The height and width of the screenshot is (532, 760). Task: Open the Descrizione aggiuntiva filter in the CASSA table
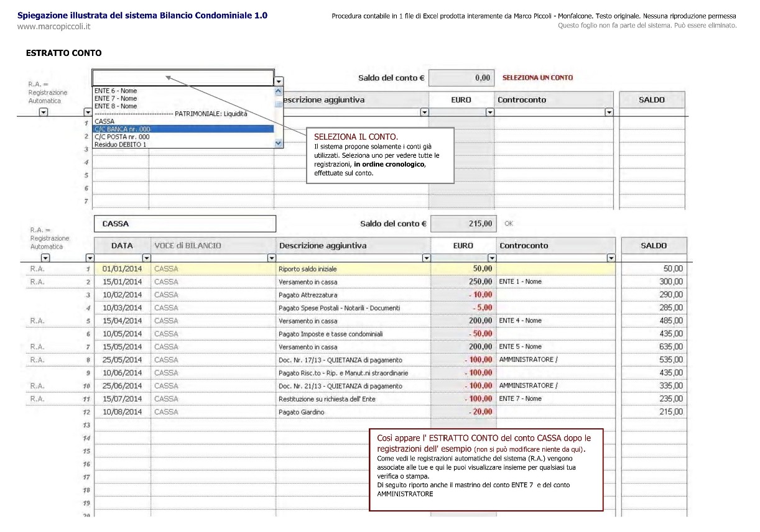point(426,257)
